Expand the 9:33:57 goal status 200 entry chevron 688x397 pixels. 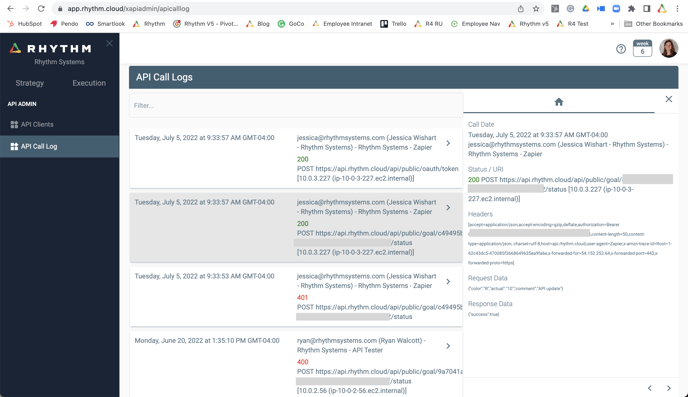coord(448,207)
